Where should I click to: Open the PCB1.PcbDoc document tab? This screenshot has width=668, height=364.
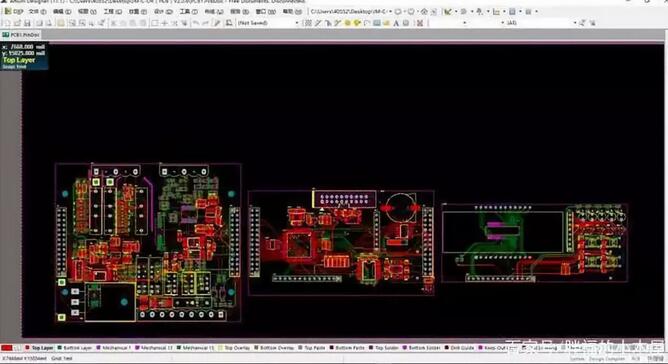[x=21, y=35]
